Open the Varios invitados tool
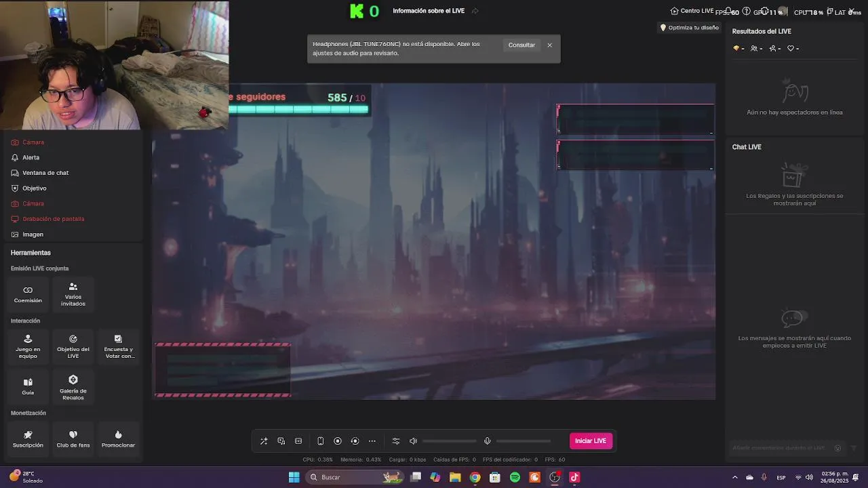Screen dimensions: 868x488 [73, 293]
